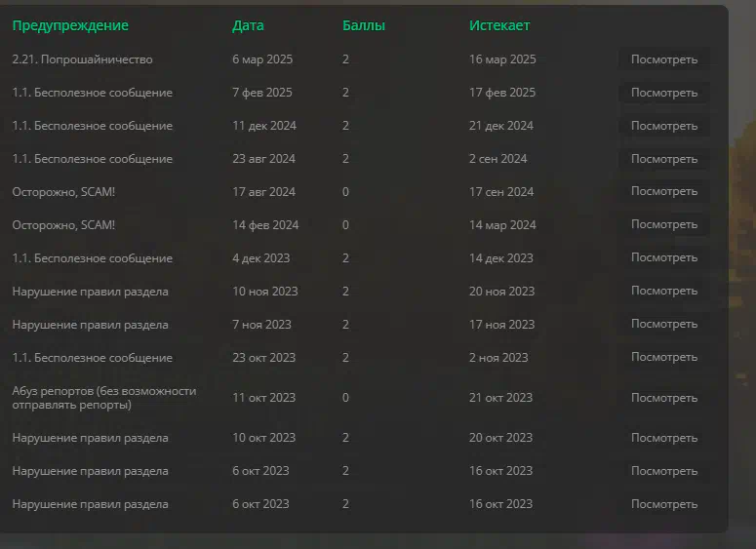This screenshot has width=756, height=549.
Task: Click the Предупреждение column header
Action: pos(70,25)
